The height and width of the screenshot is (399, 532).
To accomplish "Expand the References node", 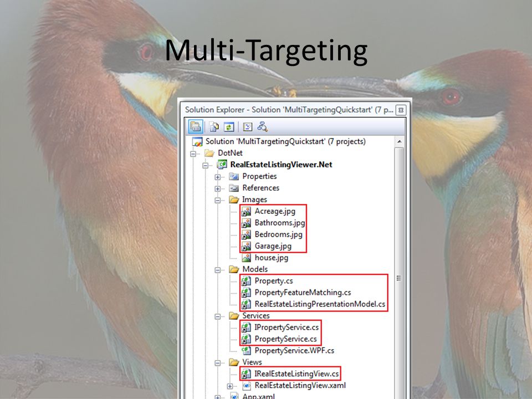I will [x=217, y=188].
